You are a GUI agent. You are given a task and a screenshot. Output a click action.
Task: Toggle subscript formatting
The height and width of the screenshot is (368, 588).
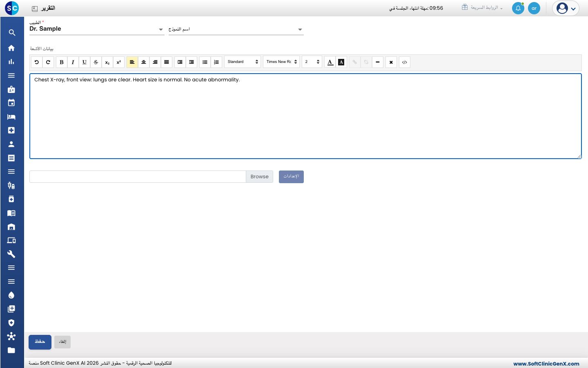(107, 62)
